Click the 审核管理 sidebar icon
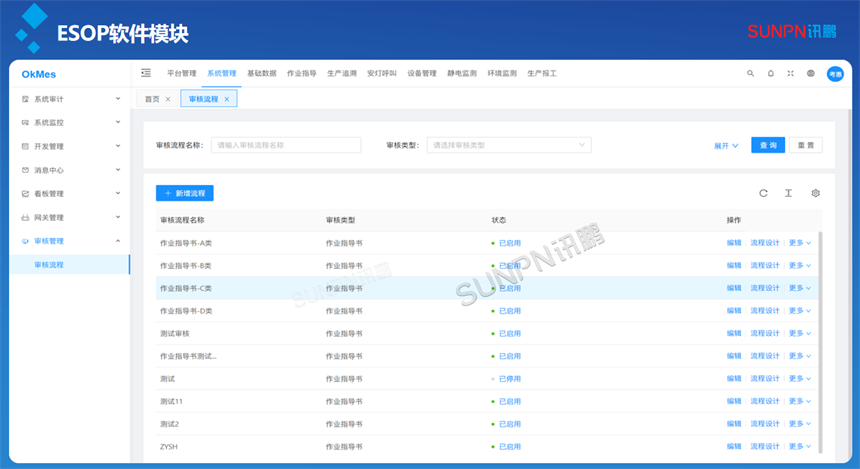 click(25, 241)
